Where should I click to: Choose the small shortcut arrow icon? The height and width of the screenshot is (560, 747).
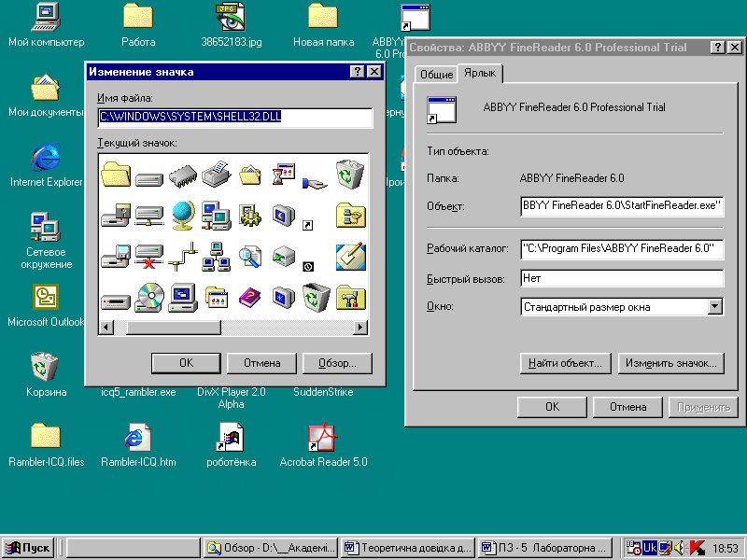tap(308, 225)
